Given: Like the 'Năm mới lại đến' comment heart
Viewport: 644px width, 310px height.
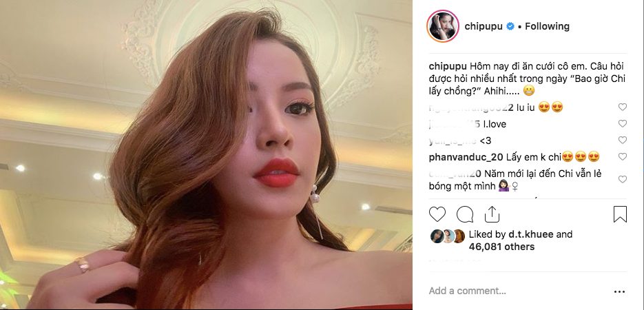Looking at the screenshot, I should coord(623,179).
